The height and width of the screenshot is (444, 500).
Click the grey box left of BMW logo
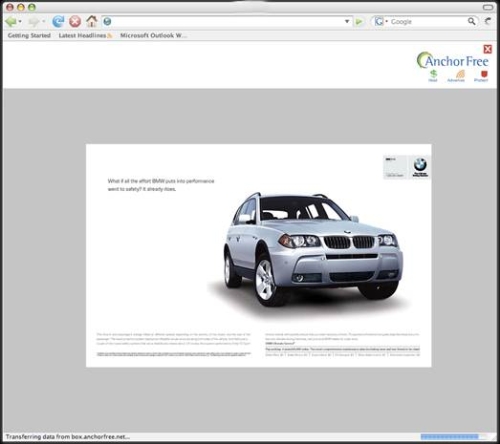[395, 167]
